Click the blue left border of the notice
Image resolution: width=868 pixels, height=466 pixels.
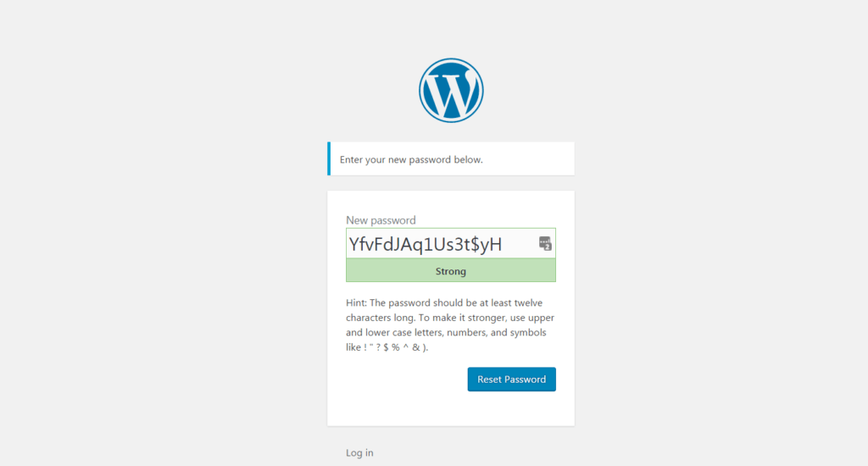pos(329,158)
